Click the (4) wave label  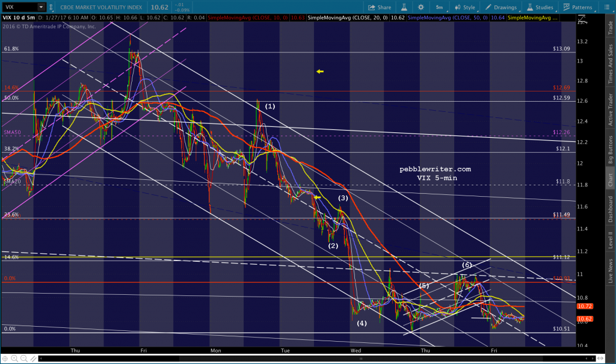click(x=362, y=323)
